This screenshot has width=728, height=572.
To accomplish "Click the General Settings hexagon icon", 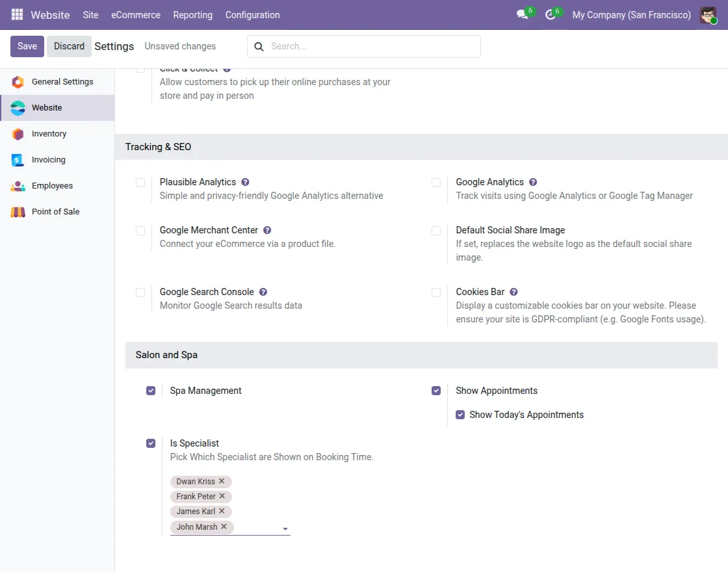I will click(18, 82).
